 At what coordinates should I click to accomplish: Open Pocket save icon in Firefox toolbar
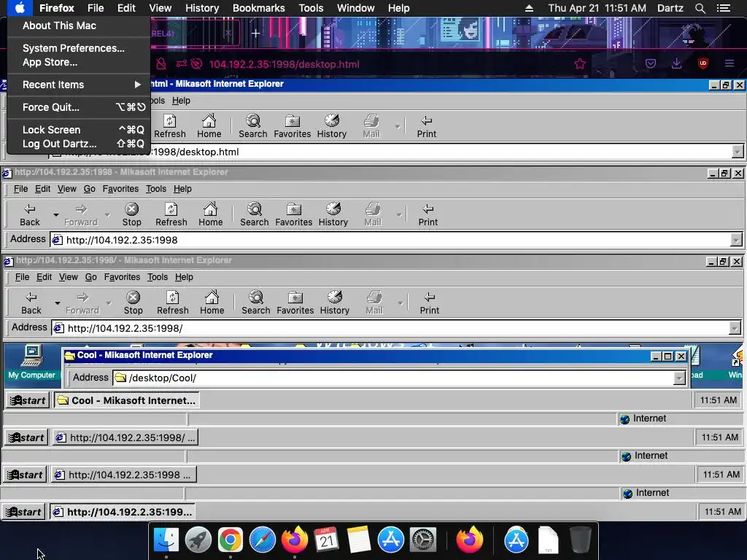coord(650,63)
